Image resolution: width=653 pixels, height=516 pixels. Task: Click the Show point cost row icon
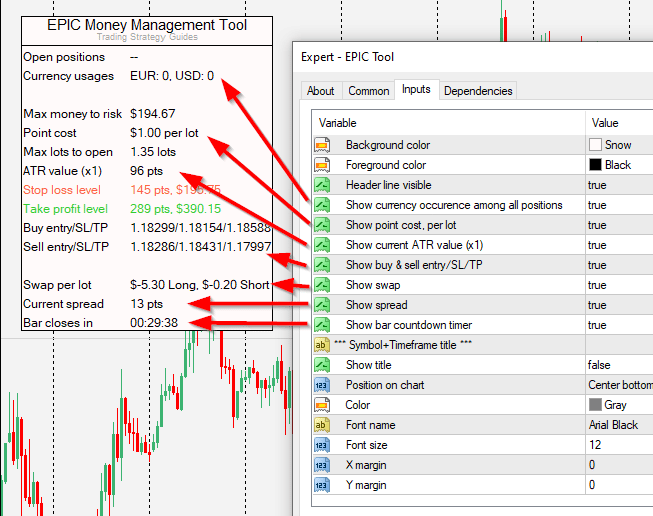tap(322, 225)
